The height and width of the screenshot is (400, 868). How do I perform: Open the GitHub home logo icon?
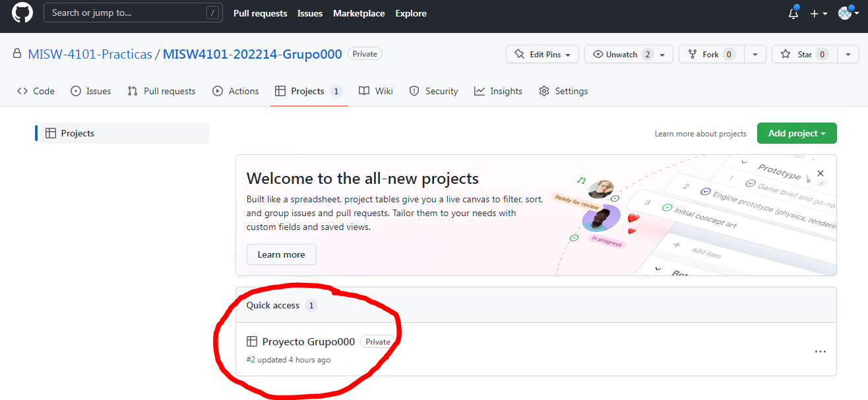click(x=22, y=13)
